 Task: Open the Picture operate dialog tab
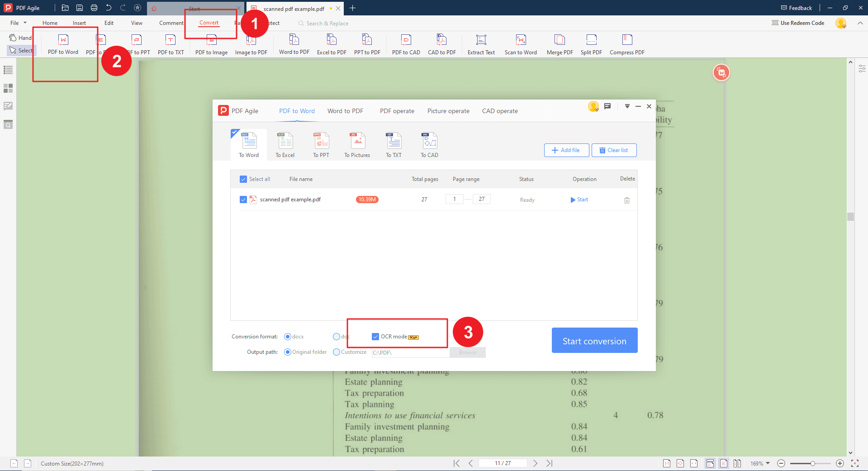coord(448,111)
